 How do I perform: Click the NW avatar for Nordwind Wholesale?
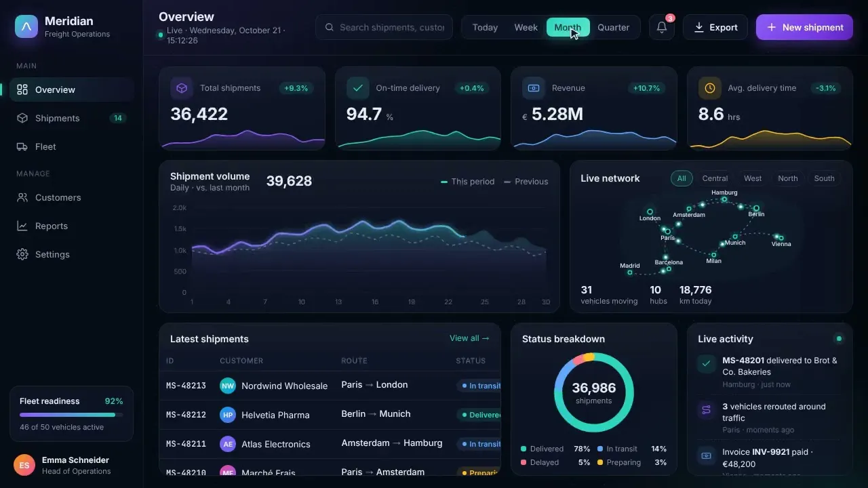pyautogui.click(x=228, y=386)
